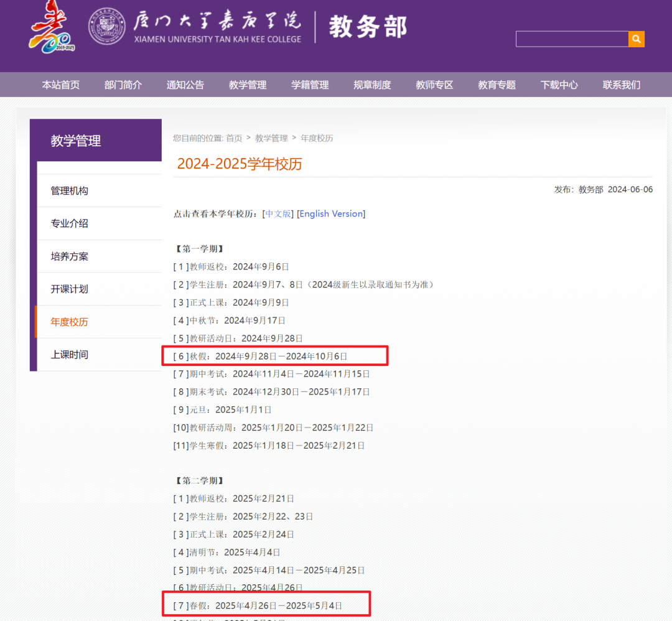Select 专业介绍 in the sidebar
Image resolution: width=672 pixels, height=621 pixels.
[68, 223]
